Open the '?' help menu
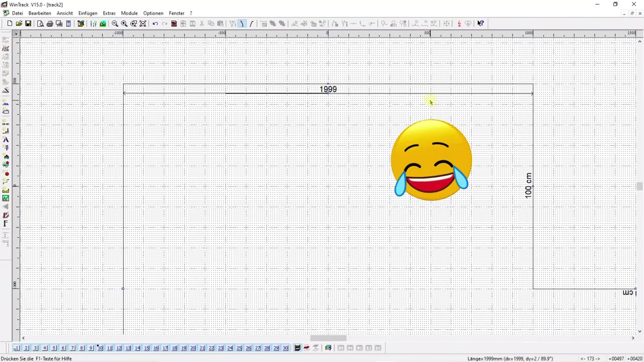Viewport: 644px width, 362px height. click(191, 13)
